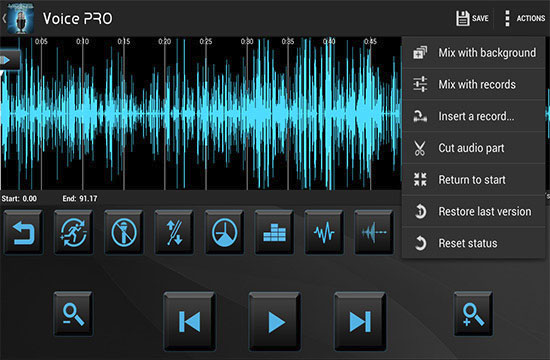The height and width of the screenshot is (360, 550).
Task: Skip to the beginning of the track
Action: pyautogui.click(x=190, y=322)
